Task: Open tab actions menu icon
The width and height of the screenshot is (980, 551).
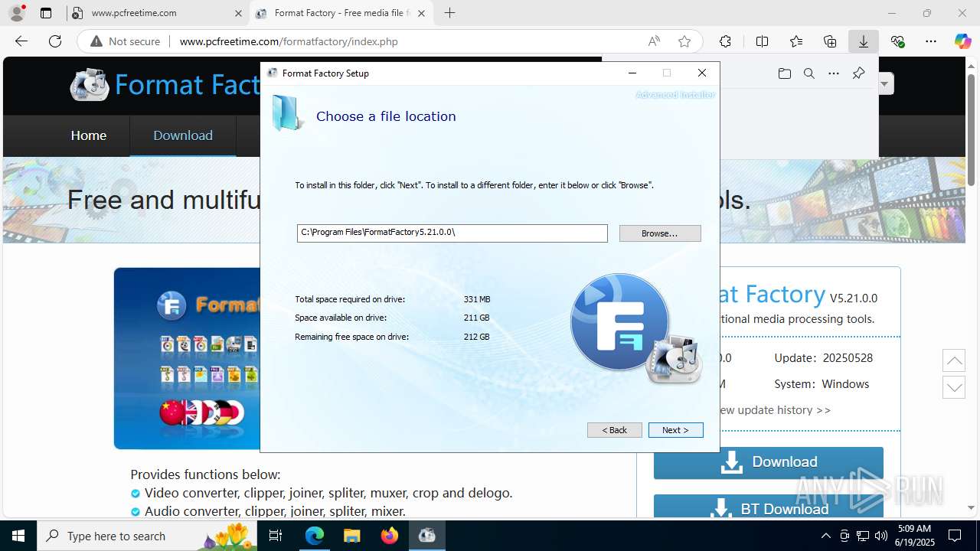Action: [46, 13]
